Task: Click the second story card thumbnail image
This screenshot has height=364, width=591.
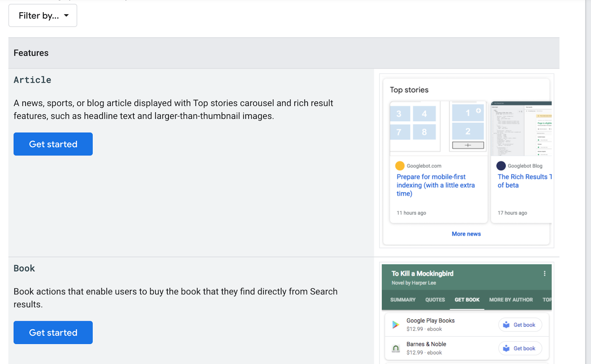Action: (x=521, y=128)
